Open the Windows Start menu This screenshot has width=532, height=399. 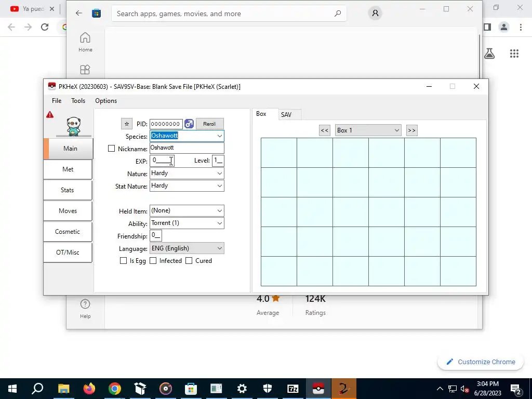tap(12, 389)
